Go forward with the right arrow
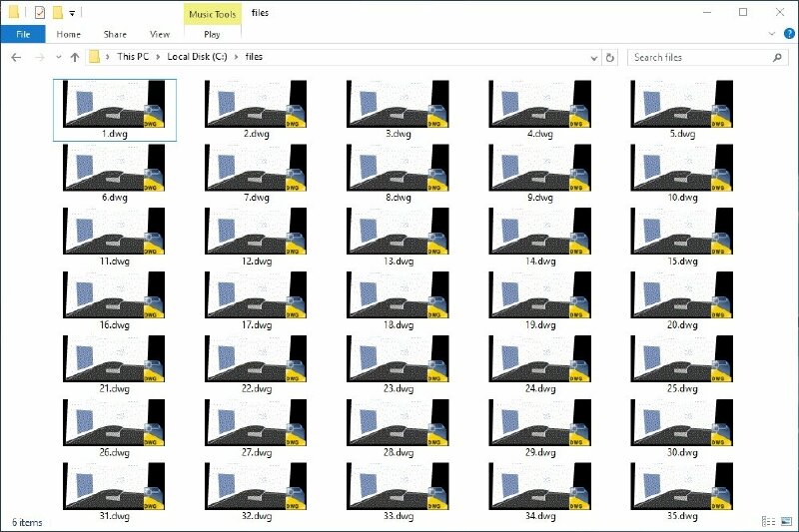799x532 pixels. tap(39, 57)
